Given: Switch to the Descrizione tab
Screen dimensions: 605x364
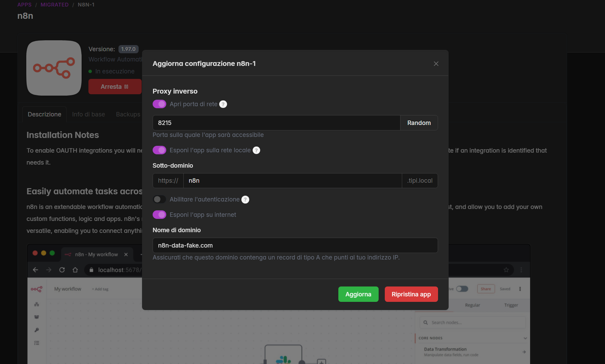Looking at the screenshot, I should click(44, 114).
